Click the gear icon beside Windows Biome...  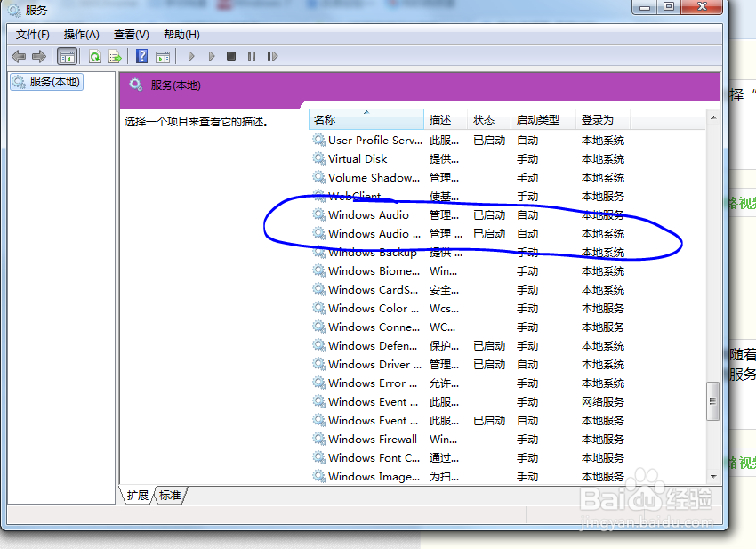click(x=318, y=270)
